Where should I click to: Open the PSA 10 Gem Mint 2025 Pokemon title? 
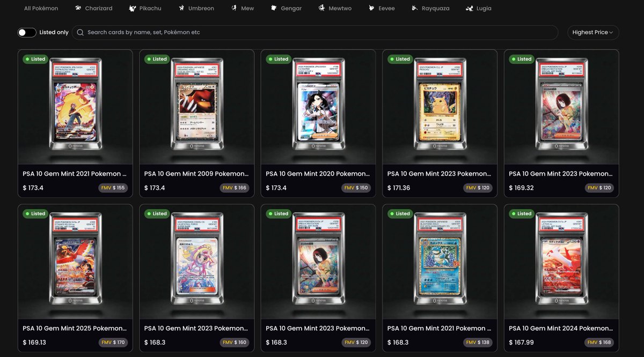(75, 328)
